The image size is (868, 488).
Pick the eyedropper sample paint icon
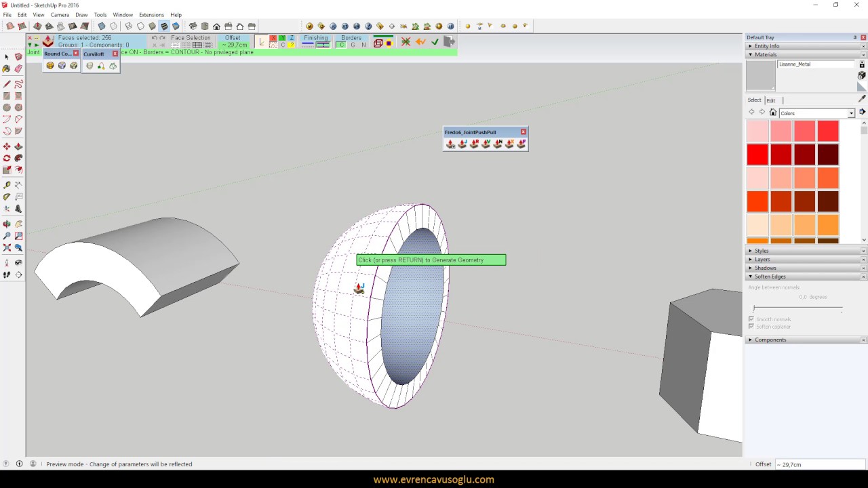(862, 99)
